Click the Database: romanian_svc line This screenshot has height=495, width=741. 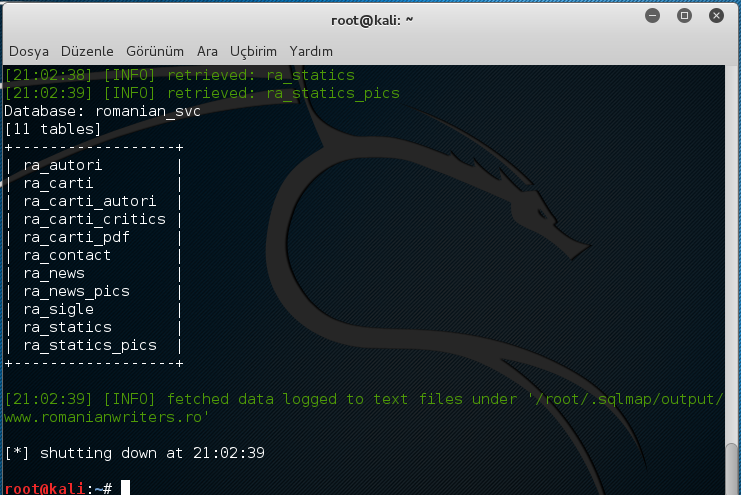[103, 111]
